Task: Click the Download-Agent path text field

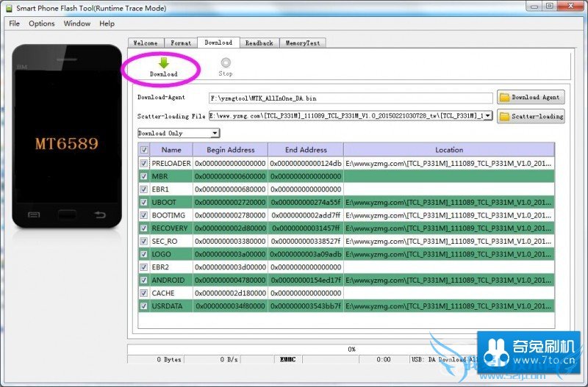Action: click(x=351, y=98)
